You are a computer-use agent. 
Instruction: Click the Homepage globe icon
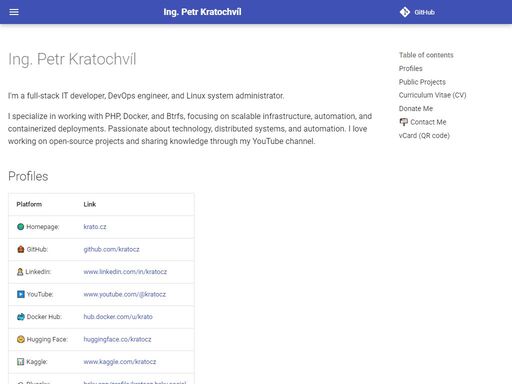[x=21, y=227]
